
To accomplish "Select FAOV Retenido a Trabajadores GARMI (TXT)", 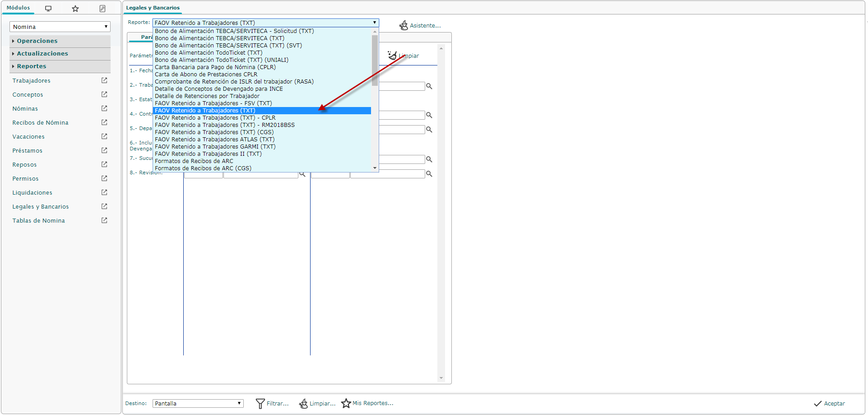I will coord(262,147).
